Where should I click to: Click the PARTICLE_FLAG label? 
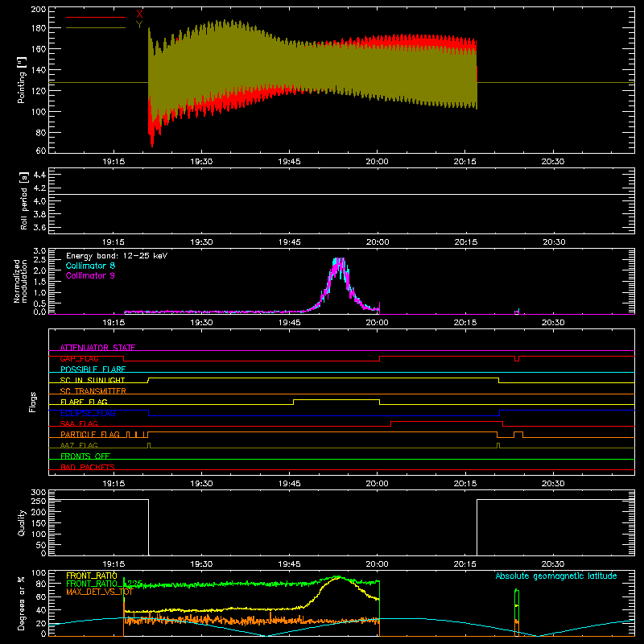pyautogui.click(x=90, y=435)
